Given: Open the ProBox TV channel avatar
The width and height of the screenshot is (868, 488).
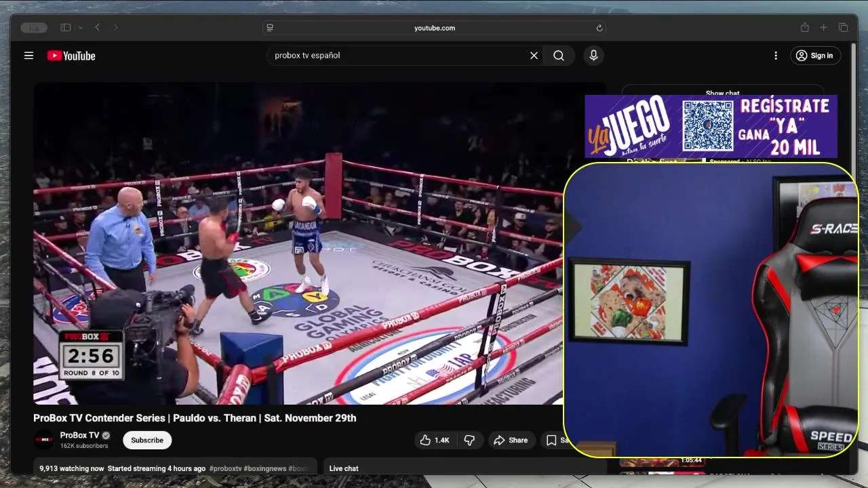Looking at the screenshot, I should click(44, 440).
